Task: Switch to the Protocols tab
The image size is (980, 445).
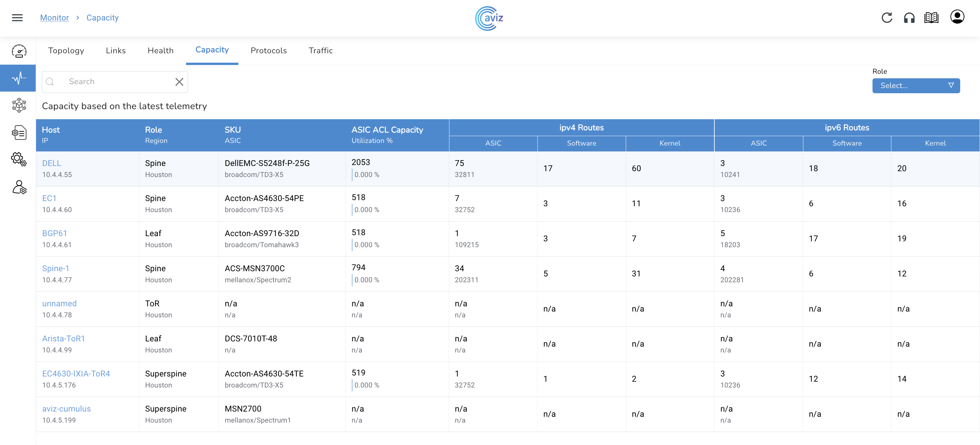Action: (x=268, y=51)
